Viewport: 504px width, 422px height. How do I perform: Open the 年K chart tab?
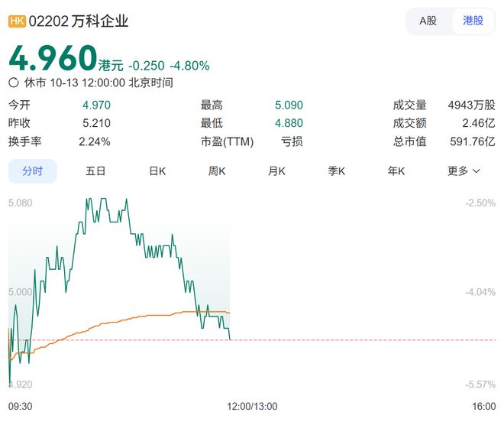click(x=396, y=171)
